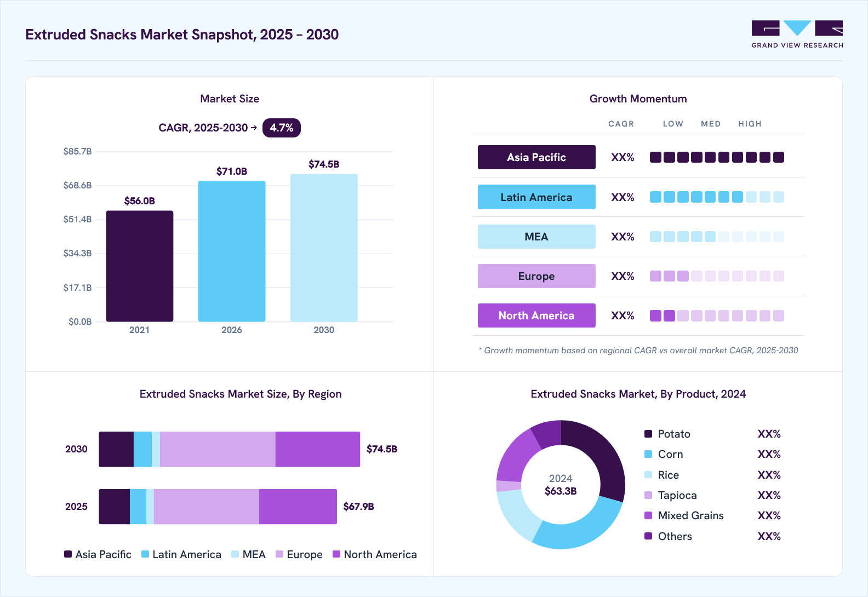868x597 pixels.
Task: Click the LOW column header
Action: [673, 124]
